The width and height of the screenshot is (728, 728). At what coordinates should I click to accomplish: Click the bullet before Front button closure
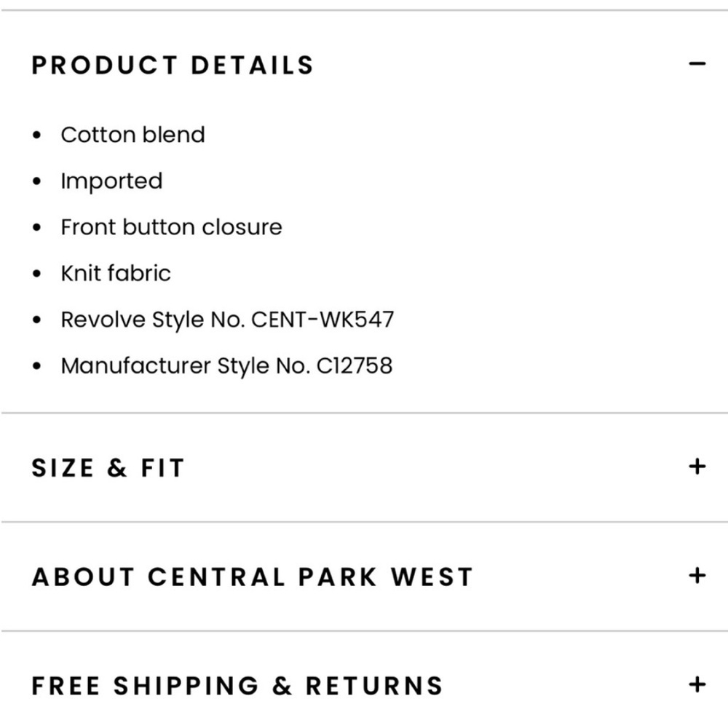38,228
